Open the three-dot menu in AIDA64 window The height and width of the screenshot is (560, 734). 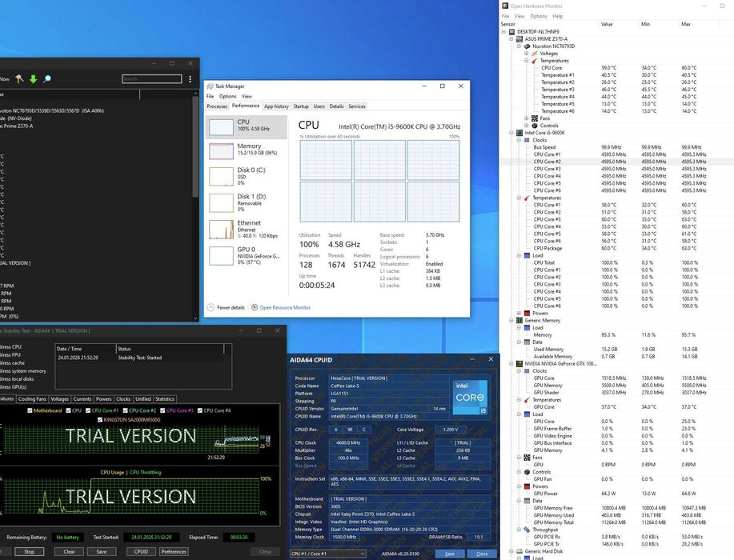(190, 79)
